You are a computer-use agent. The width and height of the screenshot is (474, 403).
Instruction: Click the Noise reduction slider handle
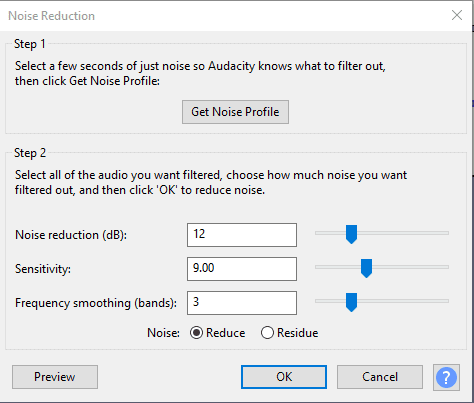pos(351,234)
